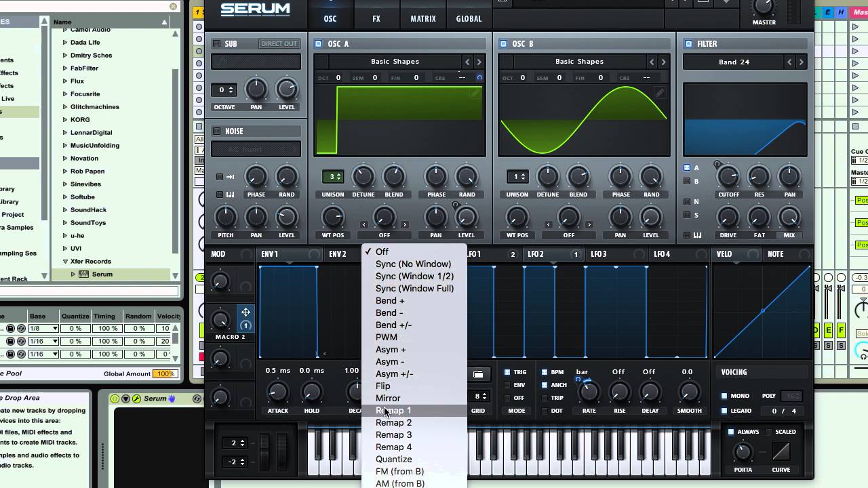Enable the Noise oscillator

pos(216,131)
